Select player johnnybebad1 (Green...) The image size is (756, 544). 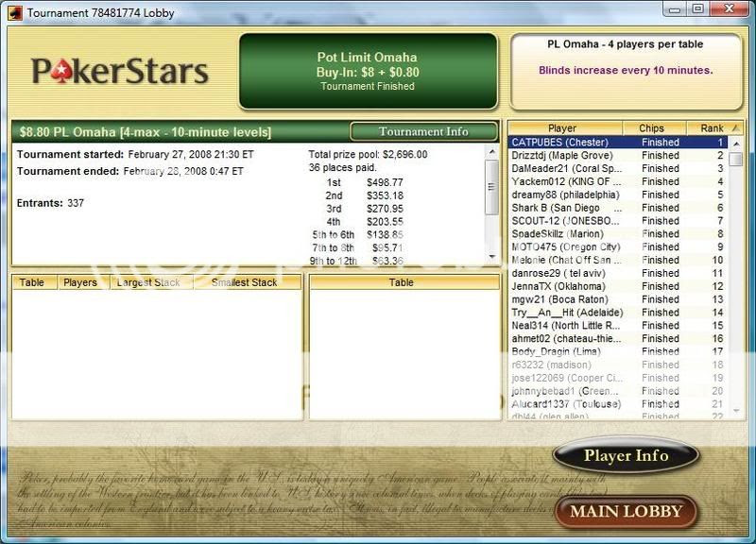617,391
